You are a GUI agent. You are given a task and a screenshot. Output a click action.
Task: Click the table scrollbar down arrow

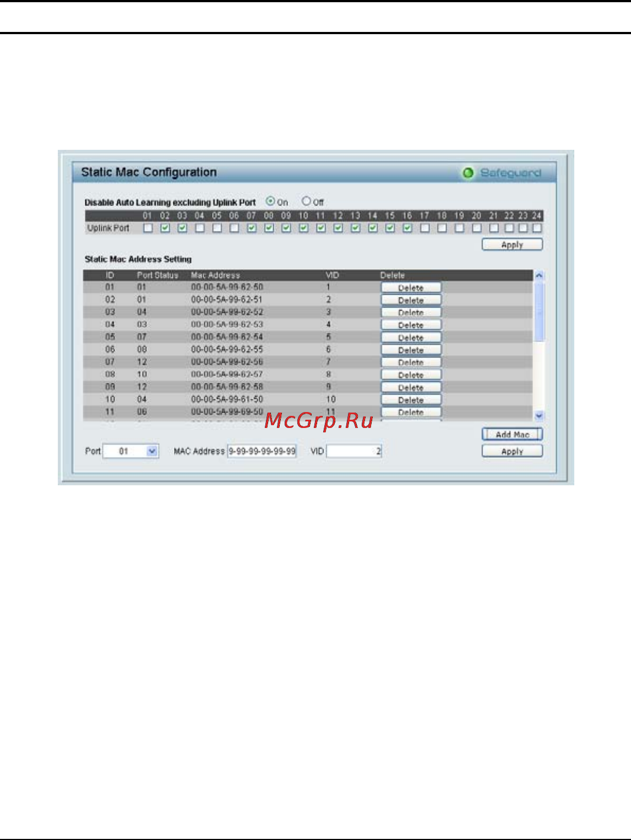pos(539,416)
